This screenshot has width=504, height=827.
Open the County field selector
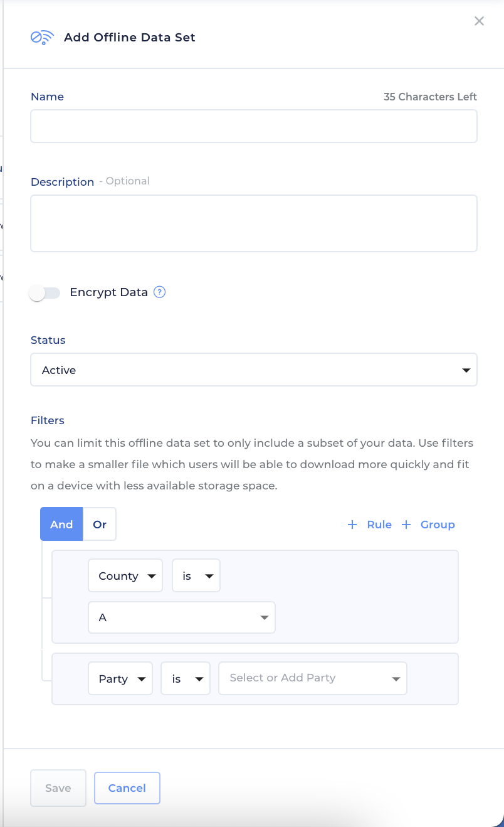(x=125, y=575)
